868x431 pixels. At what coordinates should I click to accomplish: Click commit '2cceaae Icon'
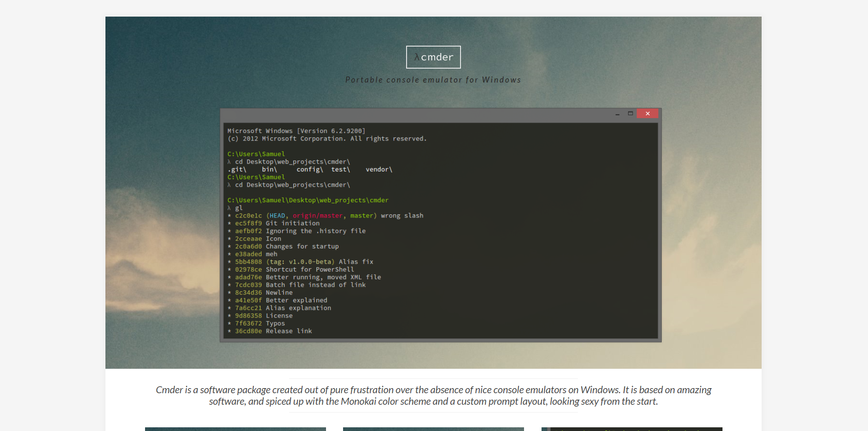tap(254, 239)
